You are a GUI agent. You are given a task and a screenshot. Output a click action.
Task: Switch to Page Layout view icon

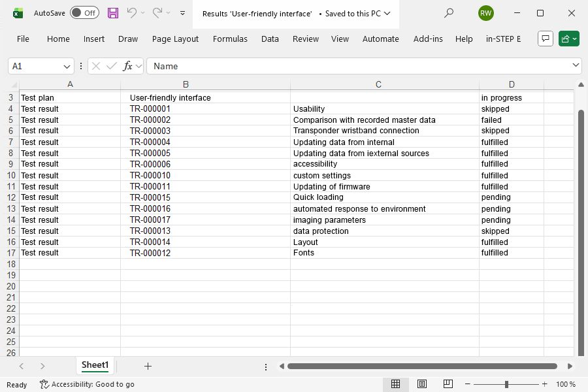[421, 384]
